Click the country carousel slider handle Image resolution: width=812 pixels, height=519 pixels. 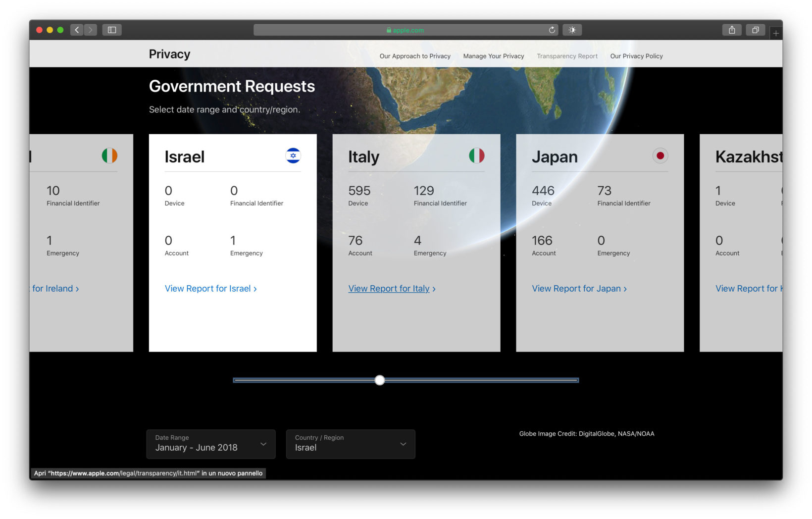[x=380, y=380]
